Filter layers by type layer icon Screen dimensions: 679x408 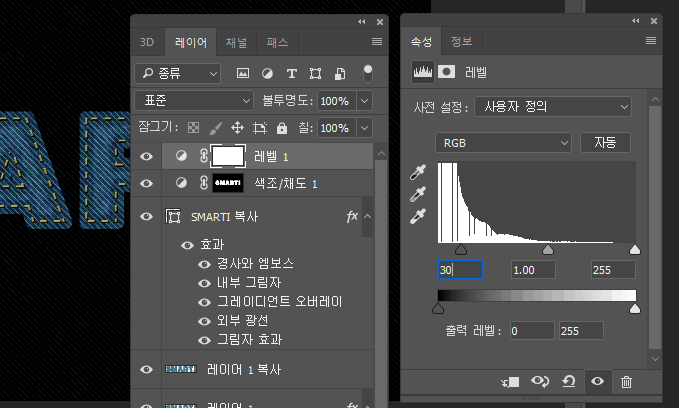click(x=291, y=73)
